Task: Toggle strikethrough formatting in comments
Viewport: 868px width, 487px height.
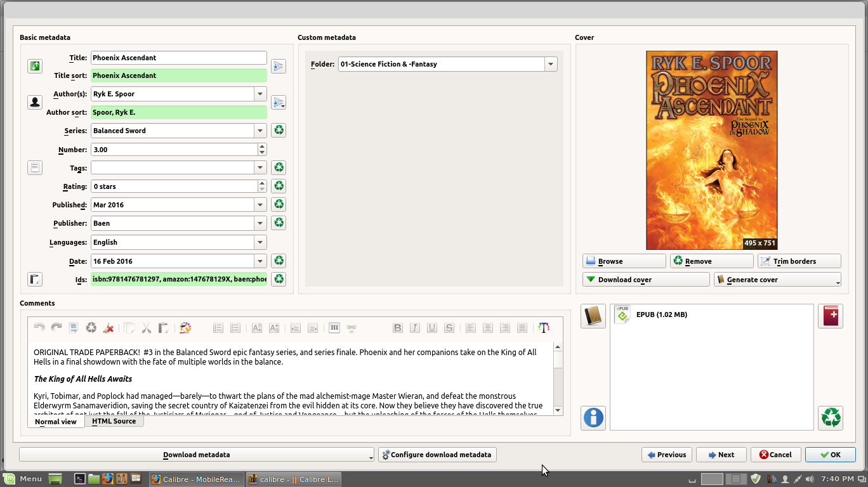Action: pyautogui.click(x=449, y=328)
